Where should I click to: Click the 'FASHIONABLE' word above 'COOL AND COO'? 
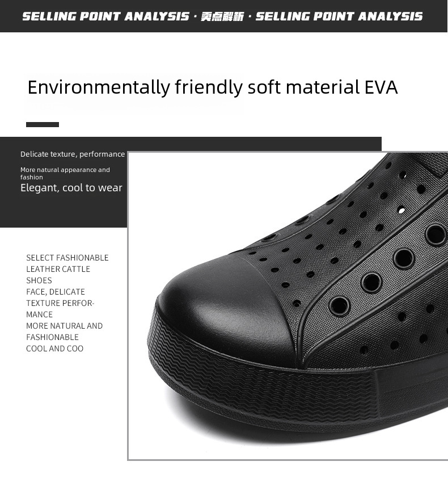[53, 337]
